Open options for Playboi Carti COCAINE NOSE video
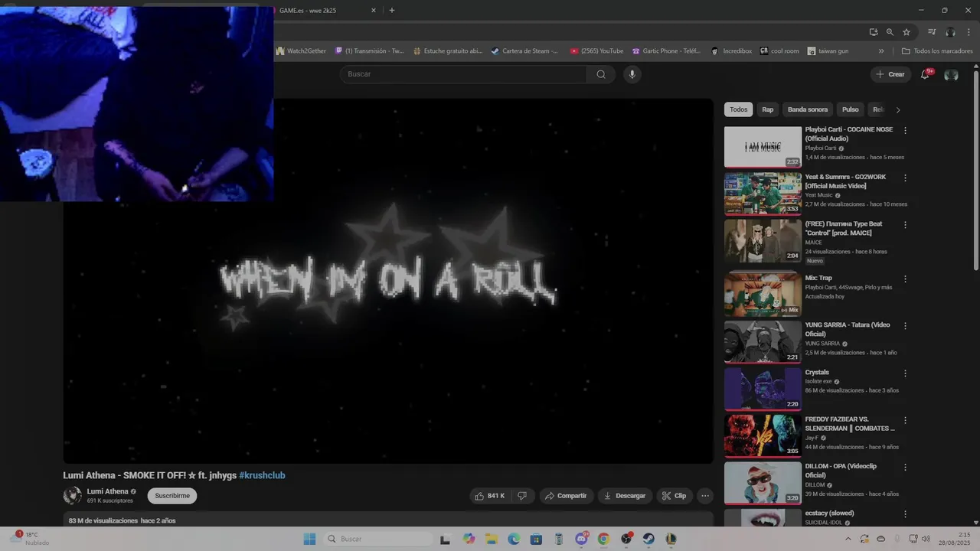Viewport: 980px width, 551px height. 905,131
